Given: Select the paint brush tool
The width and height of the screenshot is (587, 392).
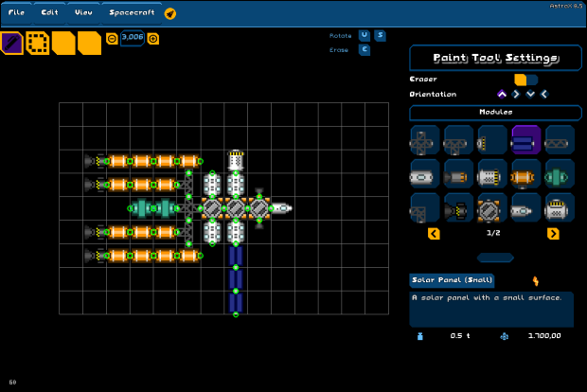Looking at the screenshot, I should (x=12, y=43).
